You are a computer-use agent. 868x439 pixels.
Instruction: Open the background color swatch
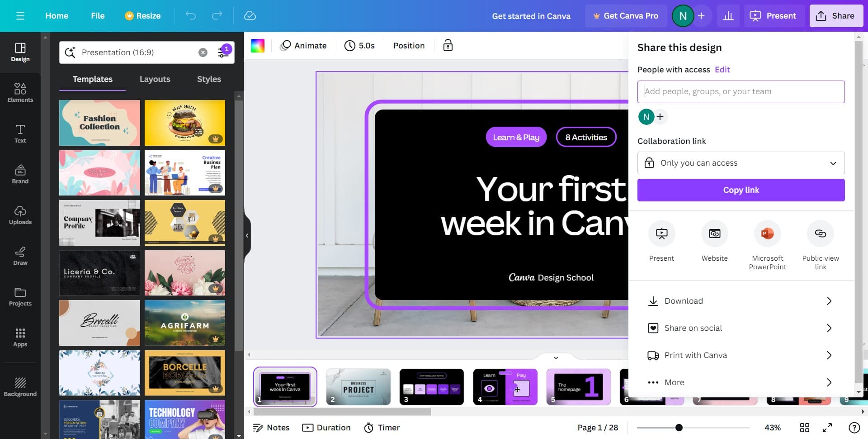pyautogui.click(x=258, y=45)
